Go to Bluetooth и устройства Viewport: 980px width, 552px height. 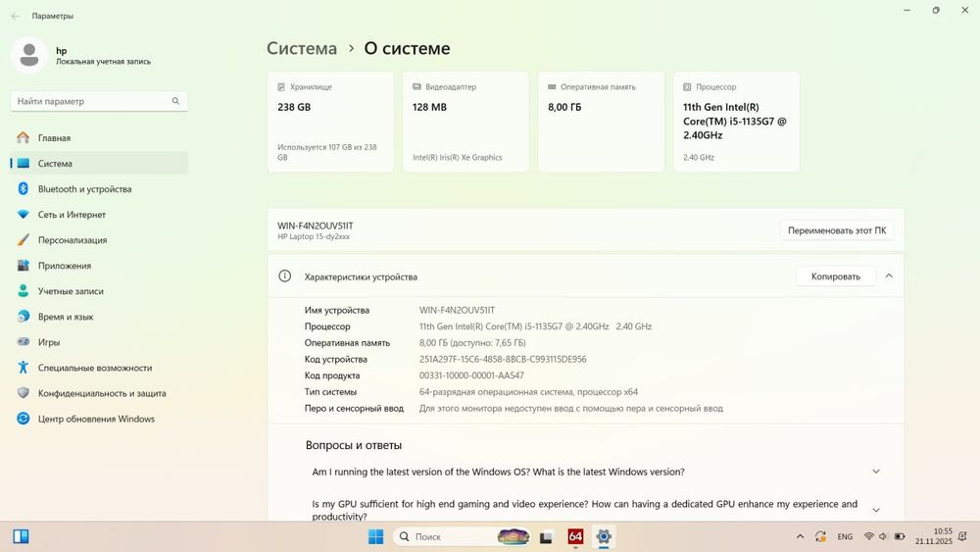pyautogui.click(x=99, y=189)
